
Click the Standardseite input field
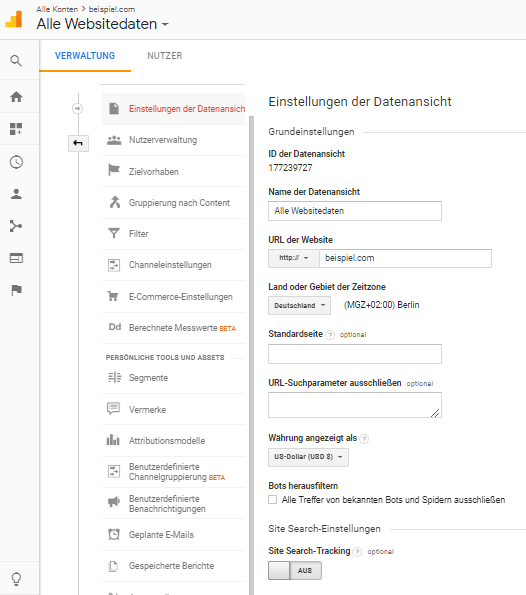click(355, 354)
